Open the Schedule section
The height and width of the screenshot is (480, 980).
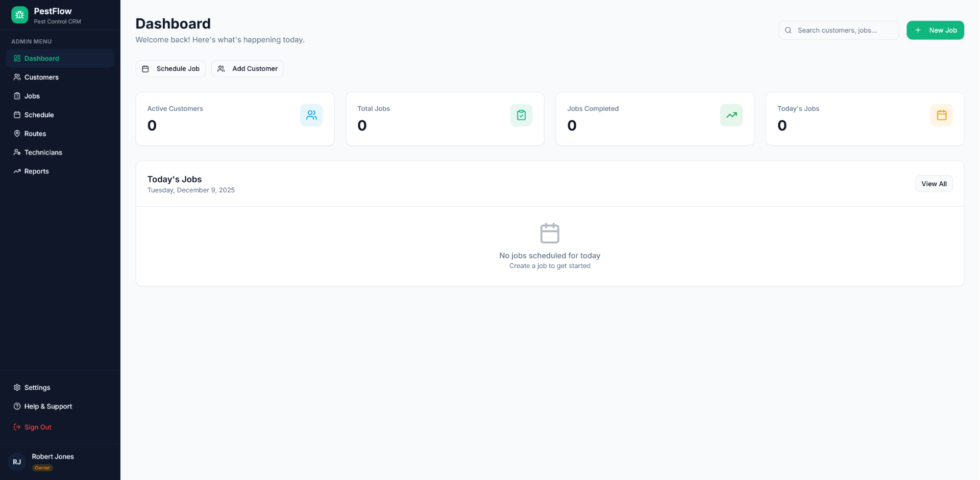point(60,115)
